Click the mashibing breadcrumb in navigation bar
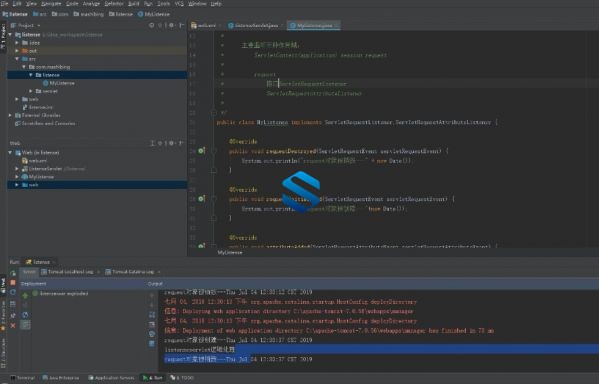This screenshot has width=599, height=384. click(x=89, y=14)
